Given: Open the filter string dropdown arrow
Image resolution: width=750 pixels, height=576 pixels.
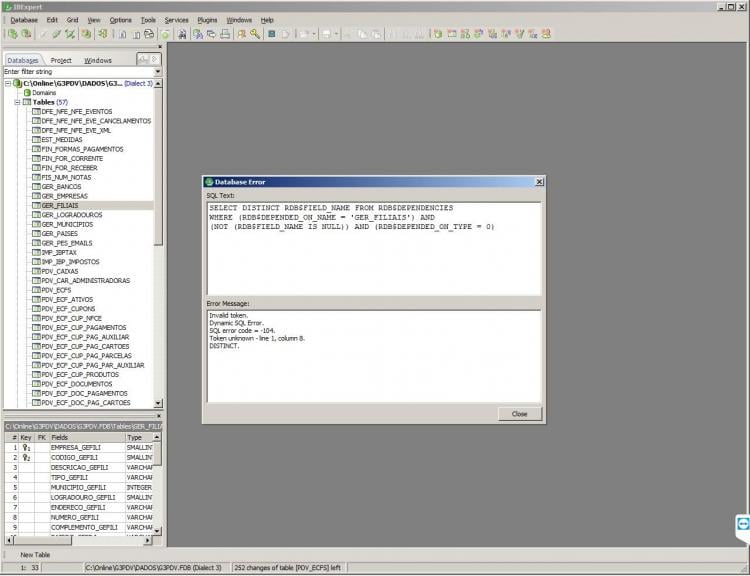Looking at the screenshot, I should pyautogui.click(x=158, y=72).
